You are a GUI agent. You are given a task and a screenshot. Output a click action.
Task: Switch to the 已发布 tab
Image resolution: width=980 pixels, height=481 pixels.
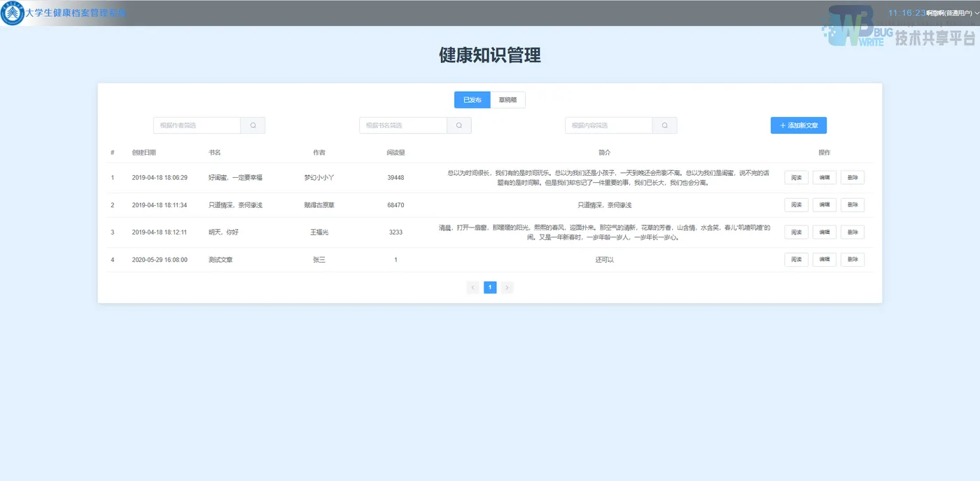472,99
